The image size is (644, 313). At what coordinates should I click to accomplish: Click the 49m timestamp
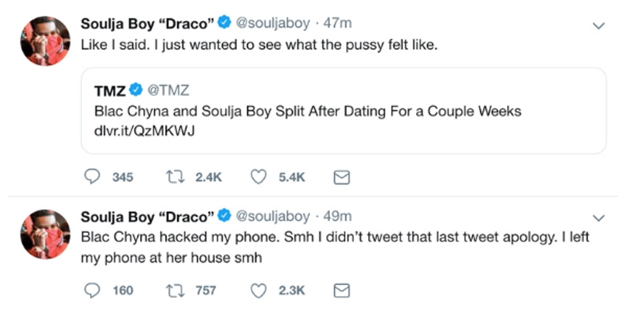tap(338, 215)
